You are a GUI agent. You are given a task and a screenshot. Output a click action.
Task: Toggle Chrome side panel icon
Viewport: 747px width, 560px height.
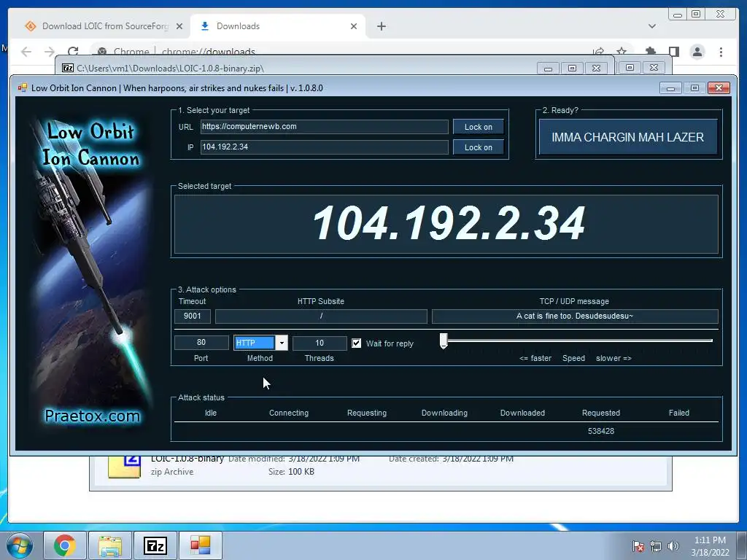pyautogui.click(x=673, y=52)
